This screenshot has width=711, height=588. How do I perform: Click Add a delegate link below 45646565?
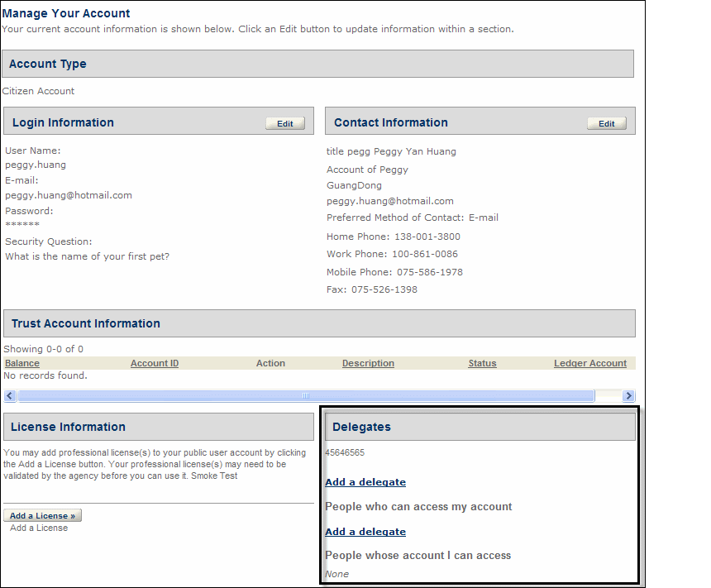365,482
